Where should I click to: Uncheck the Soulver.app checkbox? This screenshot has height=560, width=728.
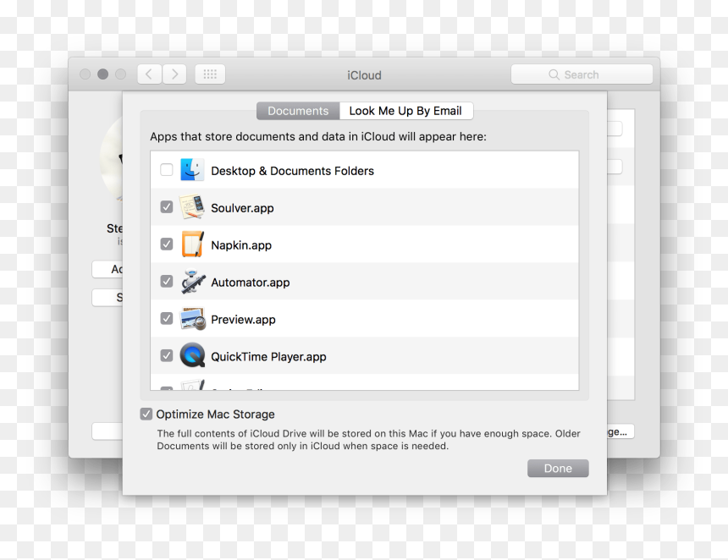(x=166, y=207)
